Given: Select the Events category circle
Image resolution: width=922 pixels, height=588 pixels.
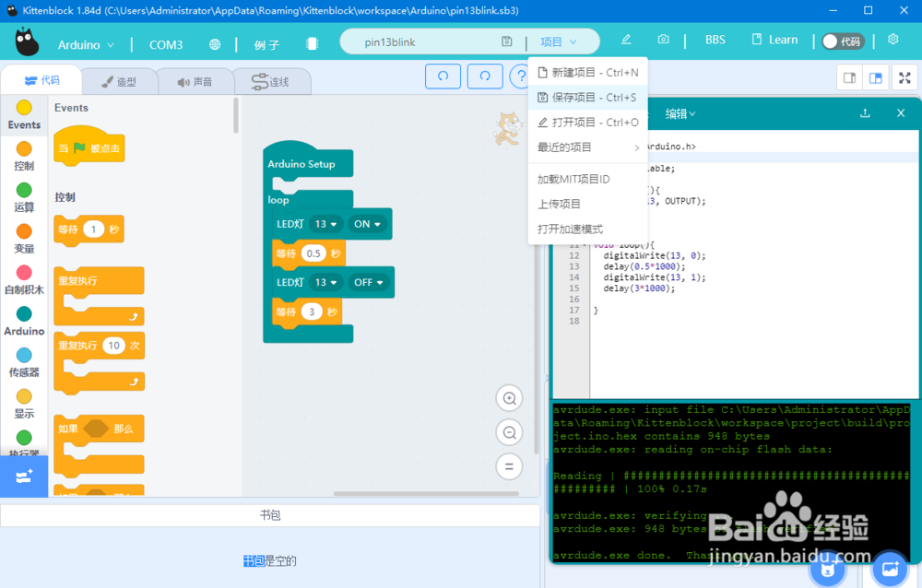Looking at the screenshot, I should pos(24,108).
